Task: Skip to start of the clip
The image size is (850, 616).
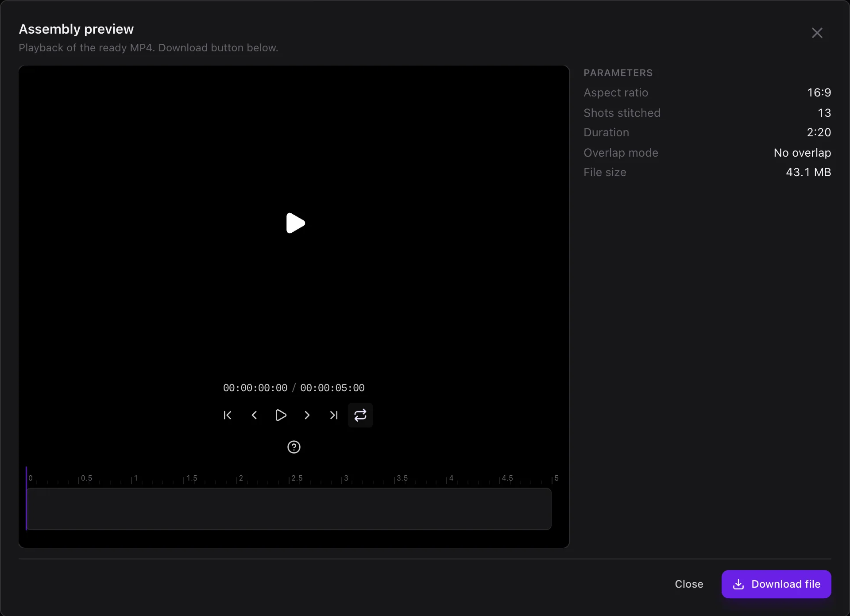Action: (228, 415)
